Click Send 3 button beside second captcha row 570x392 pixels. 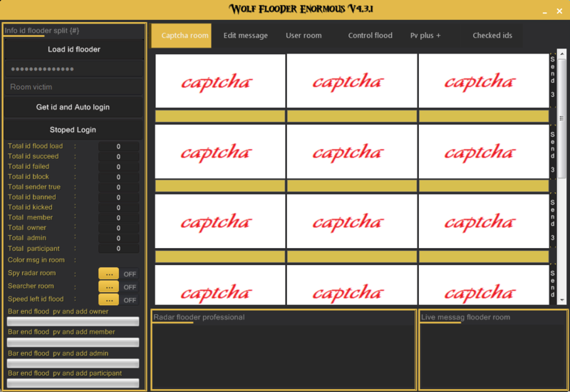click(x=553, y=152)
